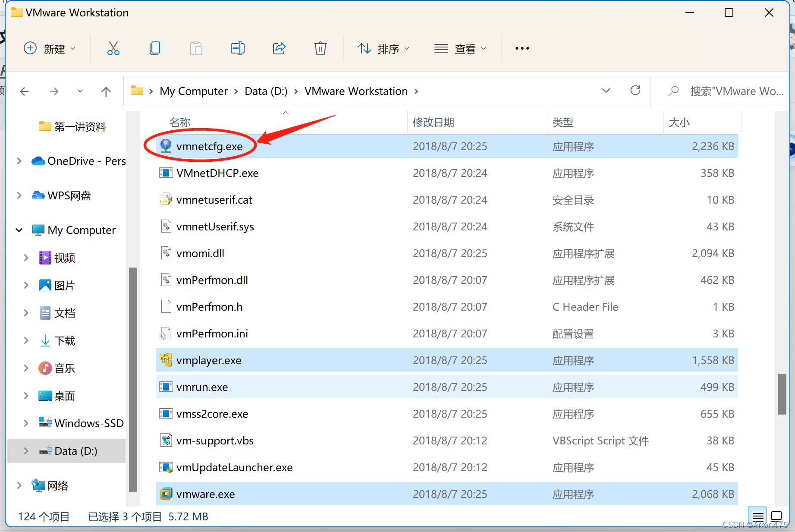Image resolution: width=795 pixels, height=532 pixels.
Task: Click the vmPerfmon.ini settings file icon
Action: click(x=165, y=333)
